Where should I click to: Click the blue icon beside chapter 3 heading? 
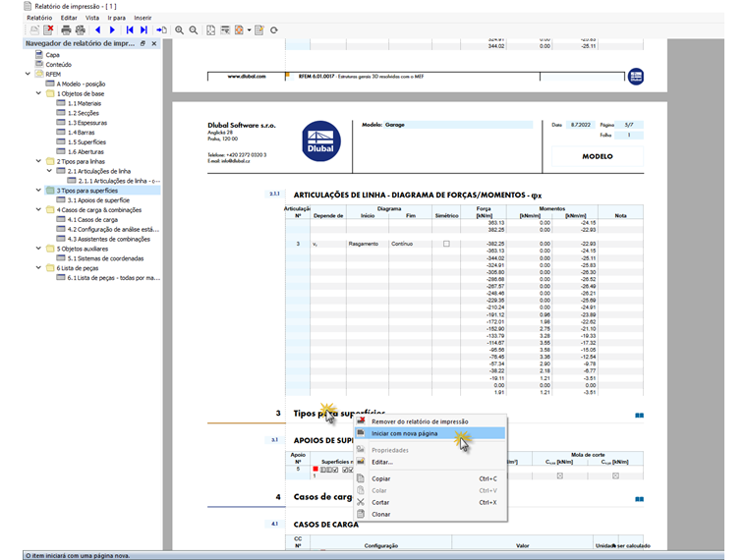click(x=639, y=416)
